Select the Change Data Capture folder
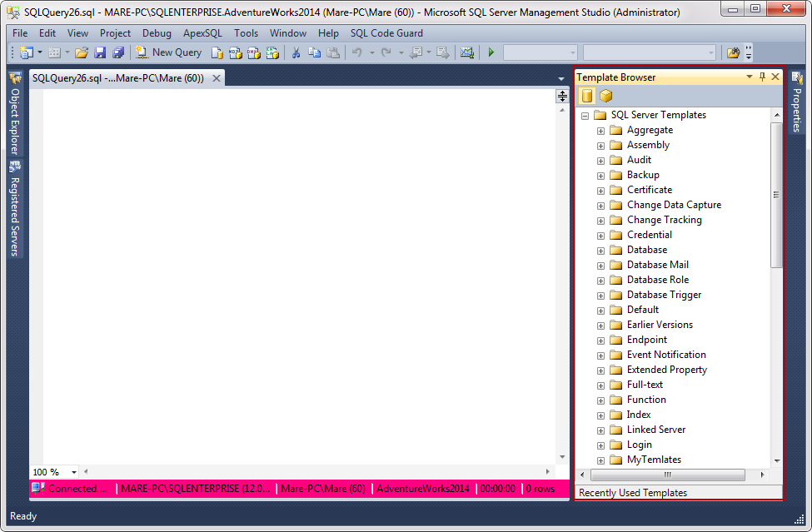 [x=674, y=205]
